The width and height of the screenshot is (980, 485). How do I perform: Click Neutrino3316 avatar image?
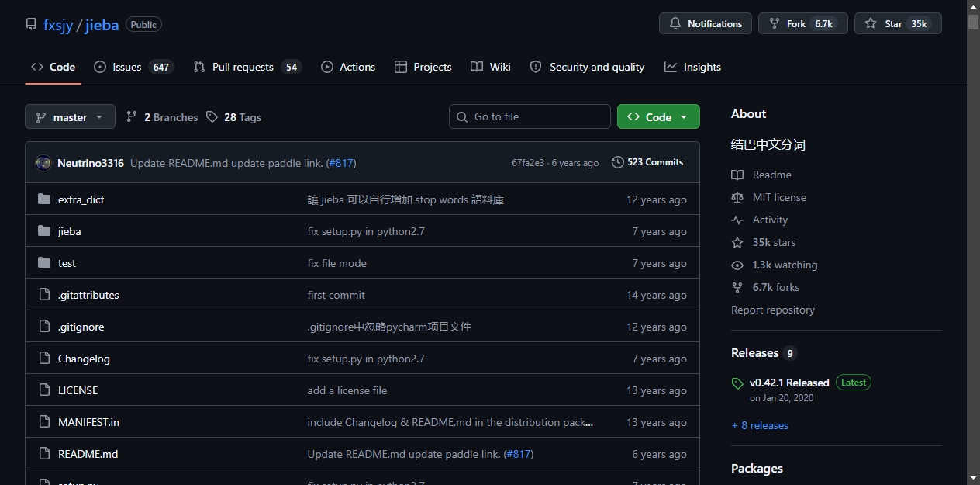[x=43, y=163]
